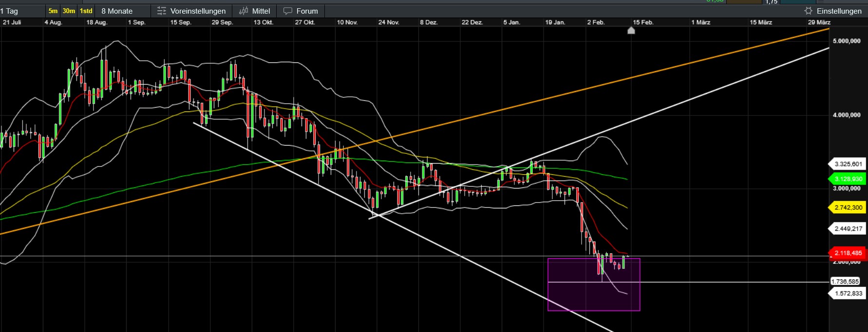Viewport: 868px width, 332px height.
Task: Click the 1.736,585 horizontal line label
Action: tap(845, 281)
